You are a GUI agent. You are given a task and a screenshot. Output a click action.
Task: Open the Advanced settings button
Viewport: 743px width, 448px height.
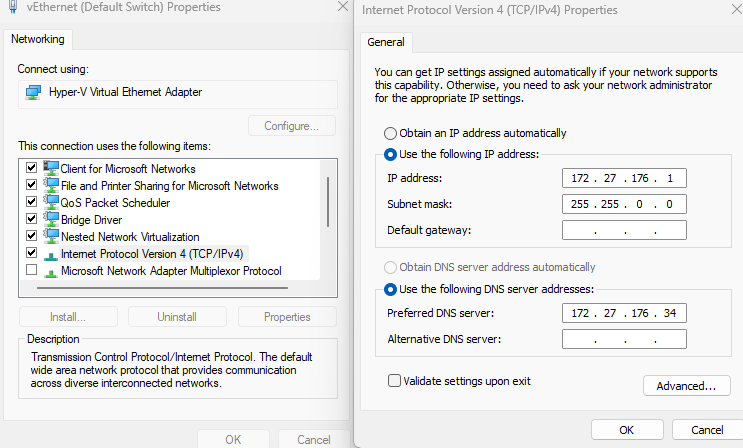tap(686, 386)
